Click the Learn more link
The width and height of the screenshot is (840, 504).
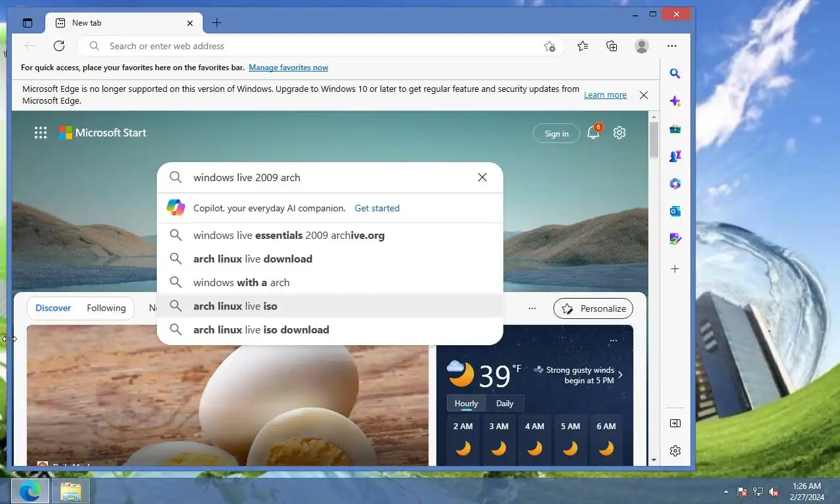point(605,95)
